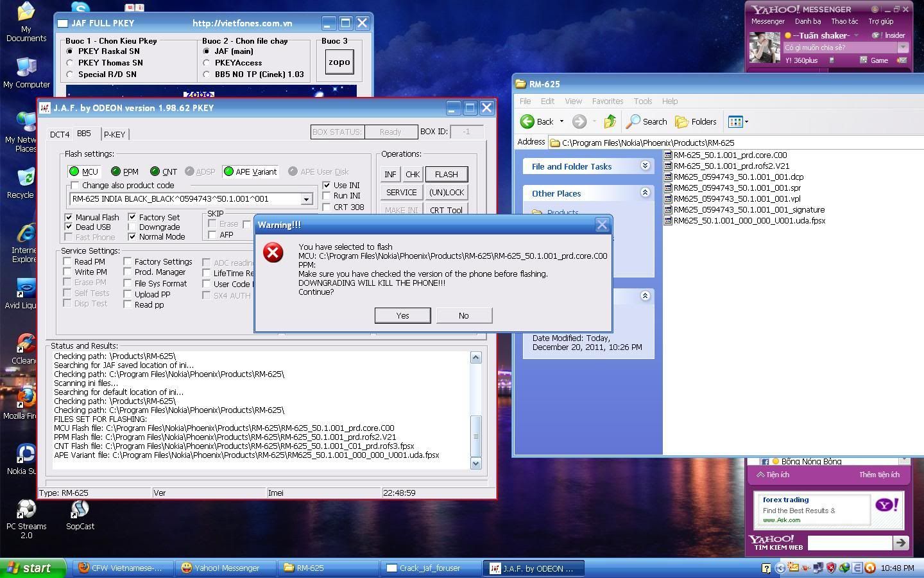924x578 pixels.
Task: Click Yahoo web search input field
Action: [x=850, y=543]
